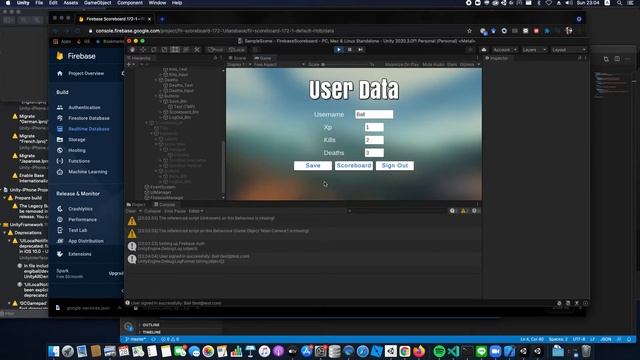Open the console Editor dropdown
This screenshot has width=640, height=360.
[196, 211]
